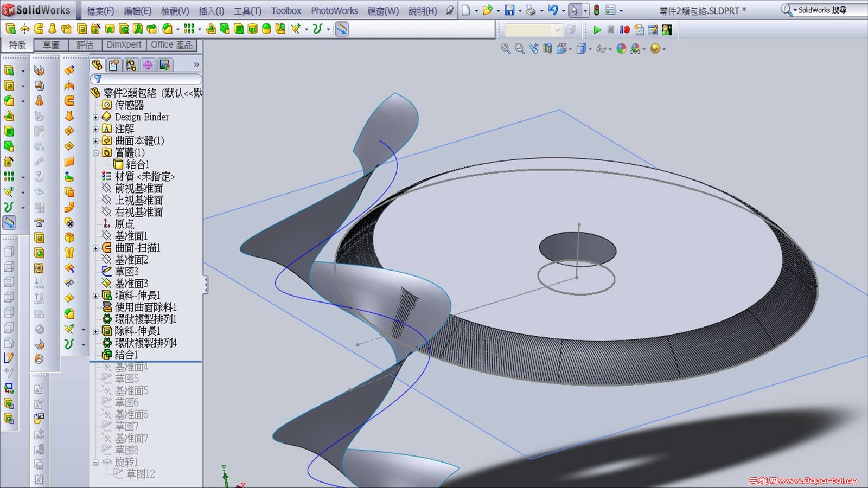Expand the 曲面本體(1) folder
868x488 pixels.
pos(95,141)
